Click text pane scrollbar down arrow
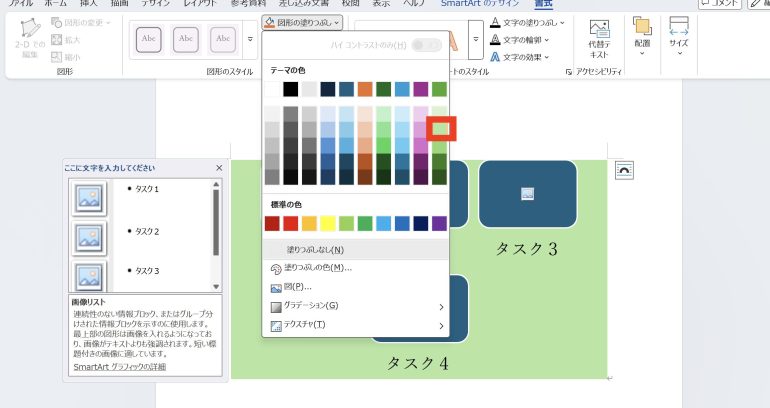 coord(216,287)
